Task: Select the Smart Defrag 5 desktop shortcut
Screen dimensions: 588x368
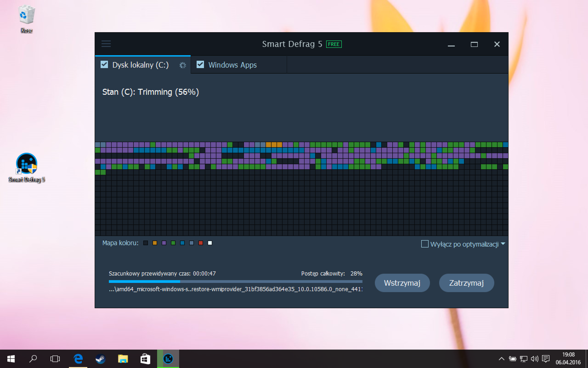Action: [x=27, y=168]
